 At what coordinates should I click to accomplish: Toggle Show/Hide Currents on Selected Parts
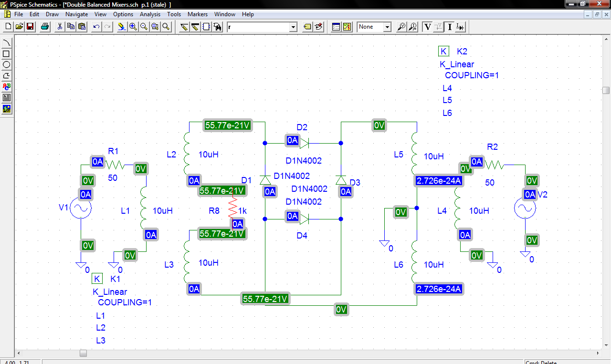click(x=461, y=27)
